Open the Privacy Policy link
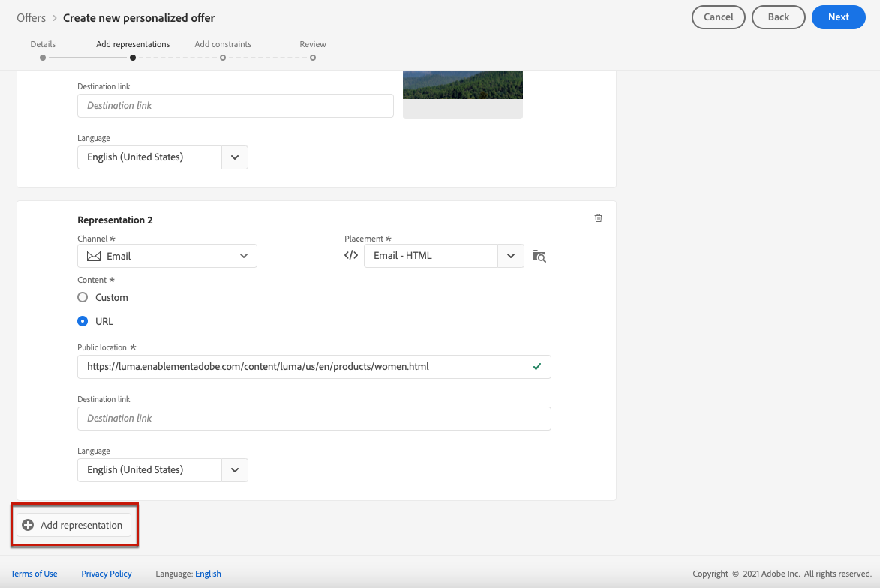Screen dimensions: 880x588 click(106, 574)
